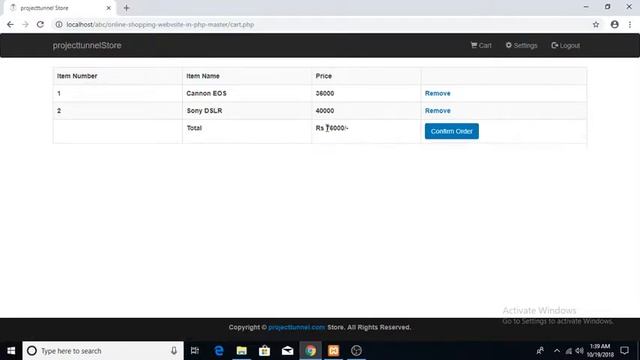The height and width of the screenshot is (360, 640).
Task: Open XAMPP from the taskbar
Action: coord(333,351)
